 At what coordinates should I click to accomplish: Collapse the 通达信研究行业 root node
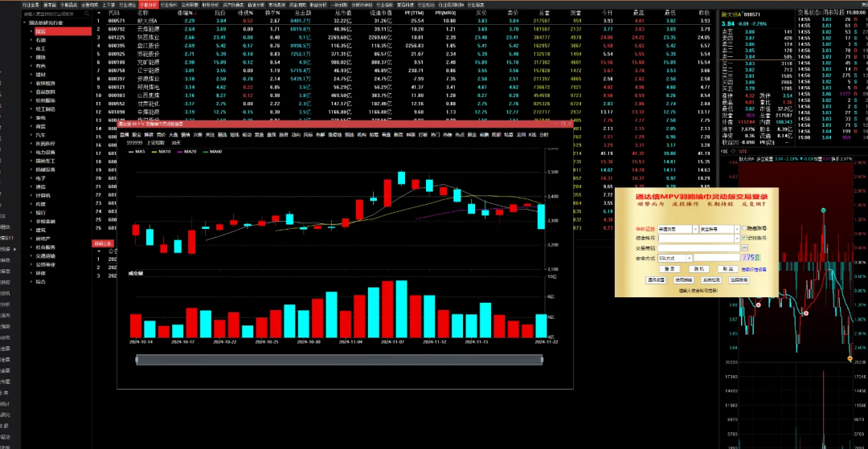pos(24,22)
